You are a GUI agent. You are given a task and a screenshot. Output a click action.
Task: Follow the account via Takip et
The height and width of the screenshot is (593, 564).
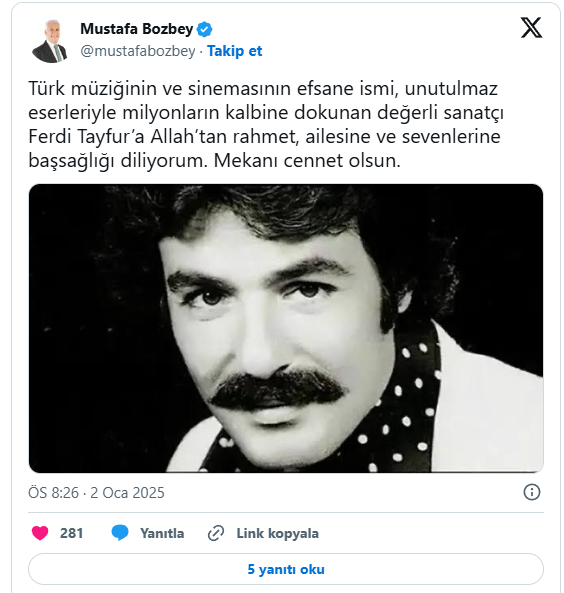[235, 51]
